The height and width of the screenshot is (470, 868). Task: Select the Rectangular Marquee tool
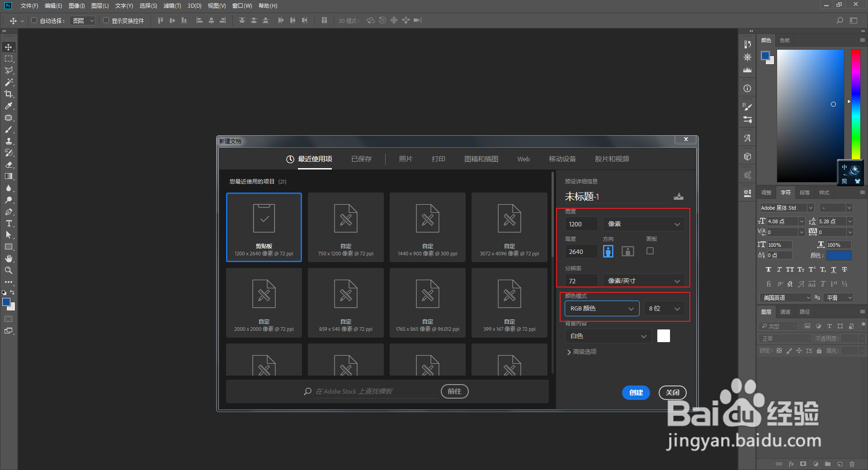[9, 59]
